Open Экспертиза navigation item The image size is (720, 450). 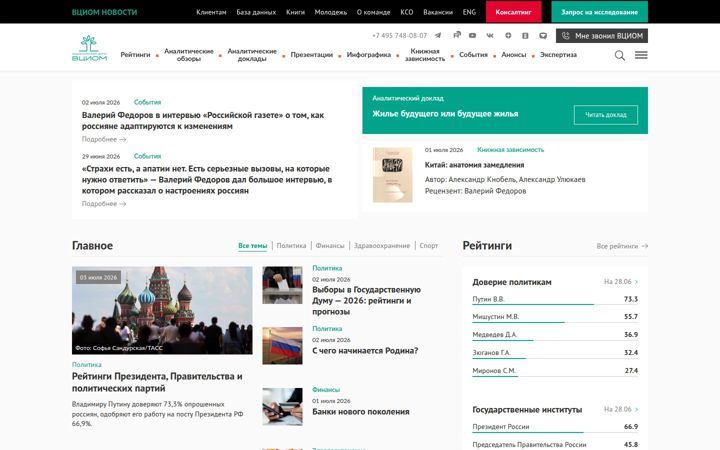coord(558,55)
